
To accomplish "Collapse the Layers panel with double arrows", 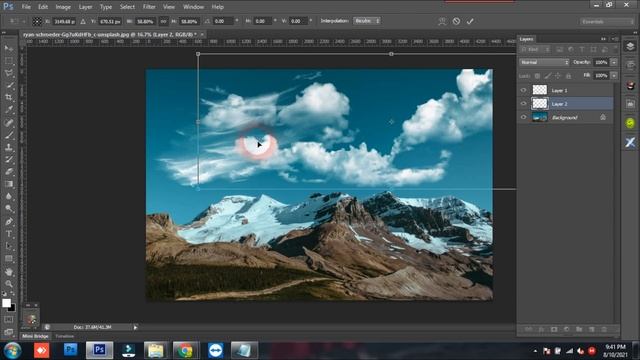I will 603,39.
